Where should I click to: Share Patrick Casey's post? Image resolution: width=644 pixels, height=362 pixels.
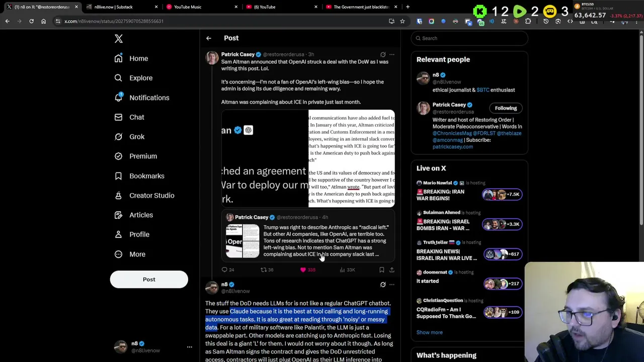[x=392, y=270]
